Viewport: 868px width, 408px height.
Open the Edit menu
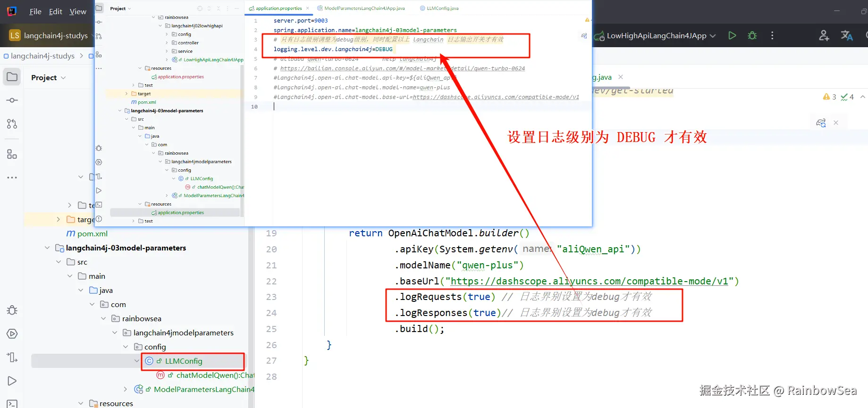56,11
